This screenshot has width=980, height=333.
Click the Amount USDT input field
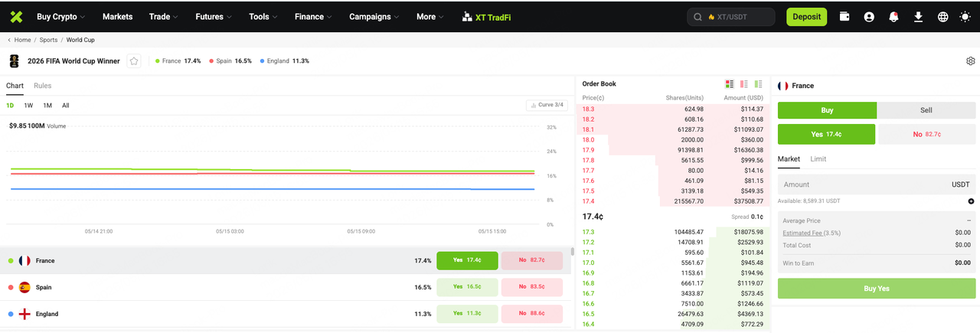(877, 184)
